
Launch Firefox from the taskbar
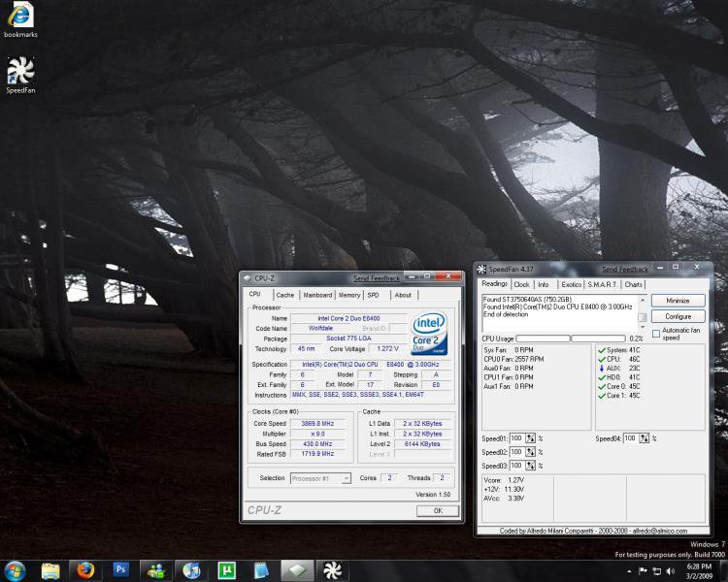pyautogui.click(x=85, y=570)
